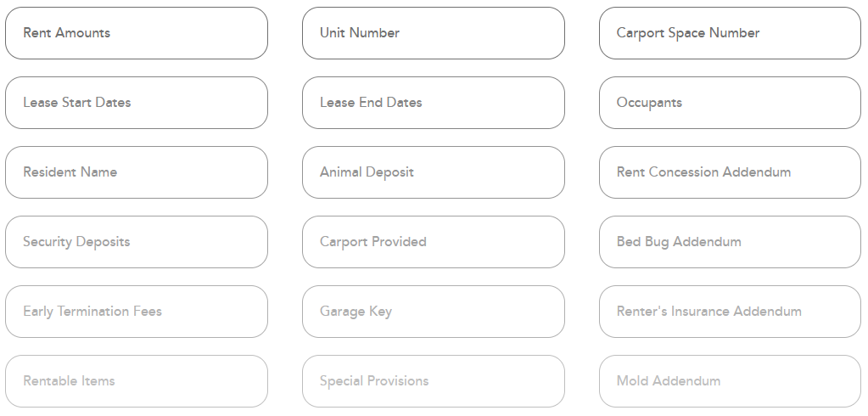Open the Mold Addendum box

[x=731, y=381]
